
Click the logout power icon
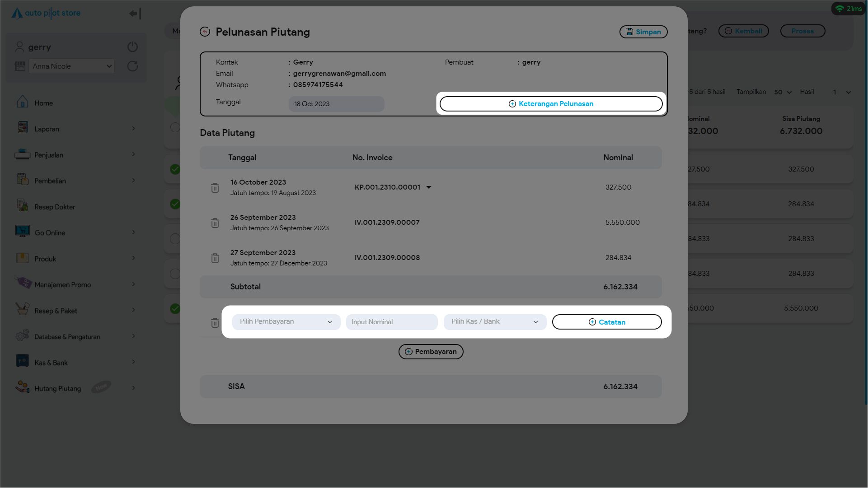(x=132, y=47)
